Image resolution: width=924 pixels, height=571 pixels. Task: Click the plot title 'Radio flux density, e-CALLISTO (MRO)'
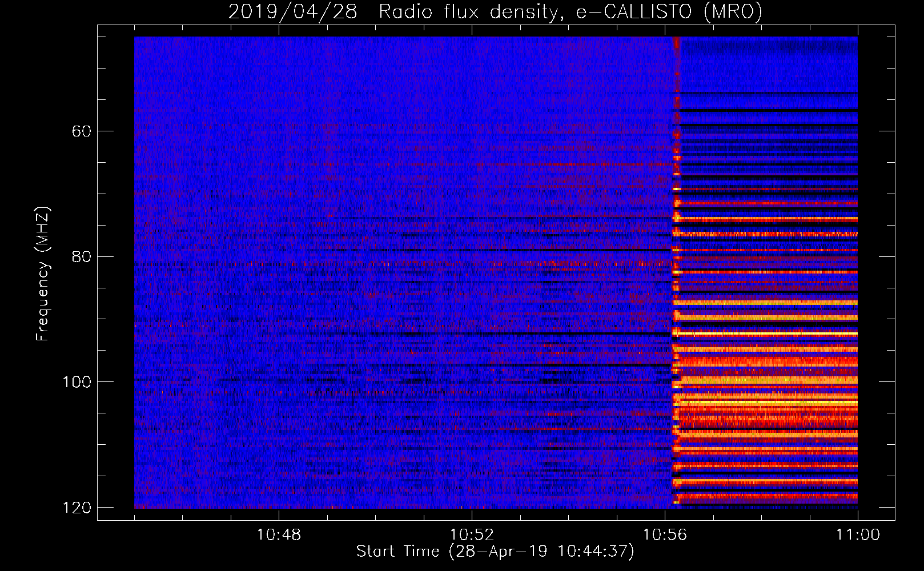(x=571, y=11)
